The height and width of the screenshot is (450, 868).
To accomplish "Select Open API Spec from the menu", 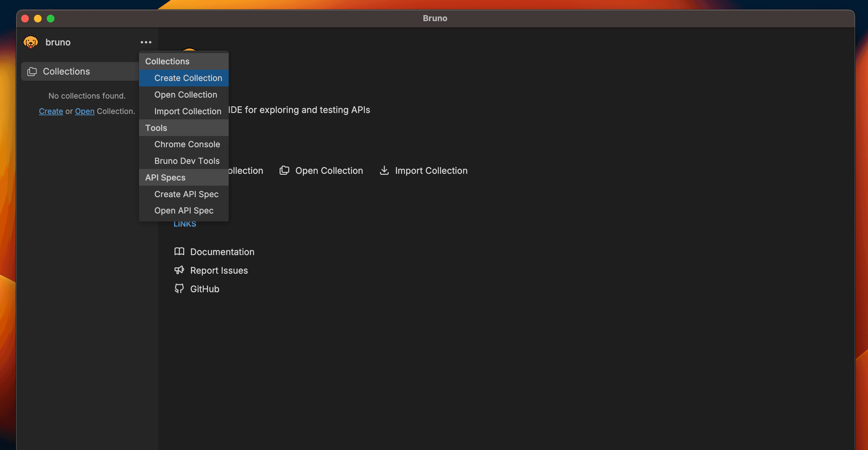I will pyautogui.click(x=184, y=210).
